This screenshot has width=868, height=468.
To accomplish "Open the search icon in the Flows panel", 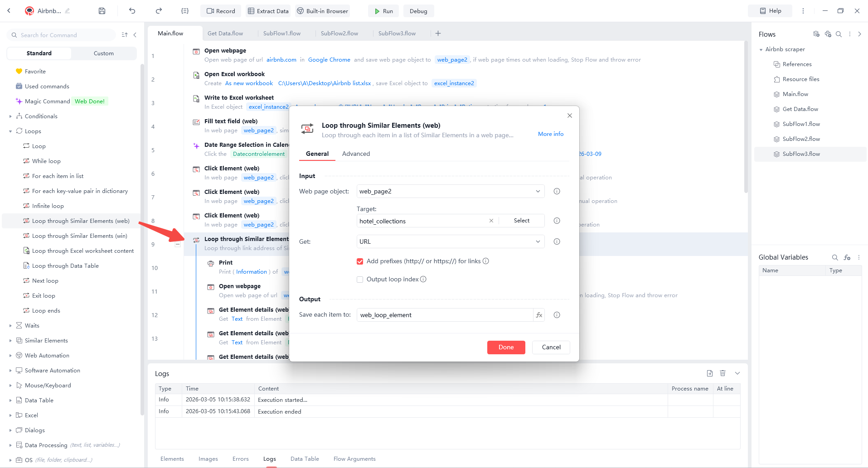I will pyautogui.click(x=839, y=34).
